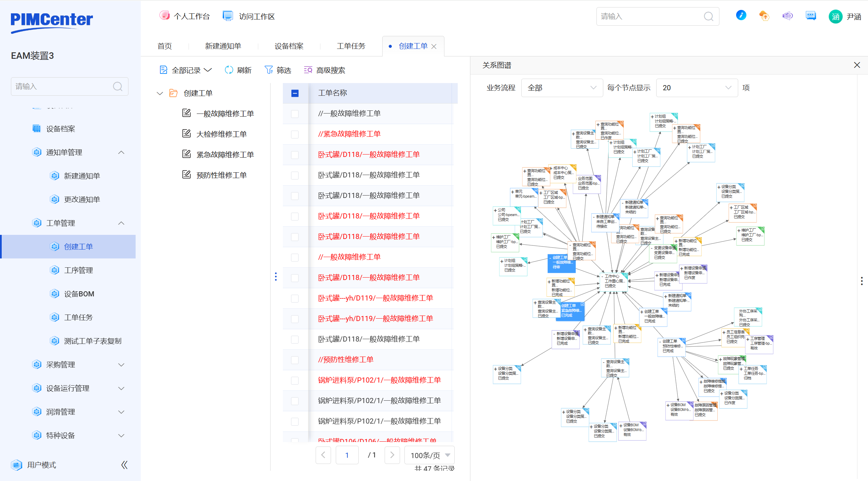Open the 访问工作区 monitor icon
Screen dimensions: 868x481
tap(228, 16)
